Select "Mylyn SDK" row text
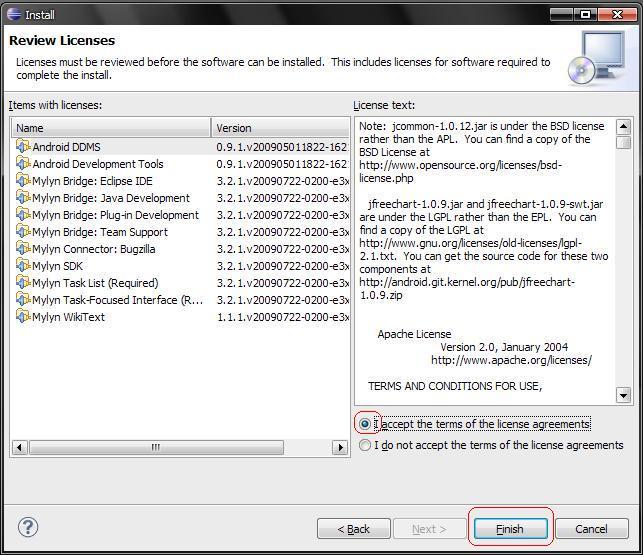The image size is (643, 555). (x=57, y=266)
